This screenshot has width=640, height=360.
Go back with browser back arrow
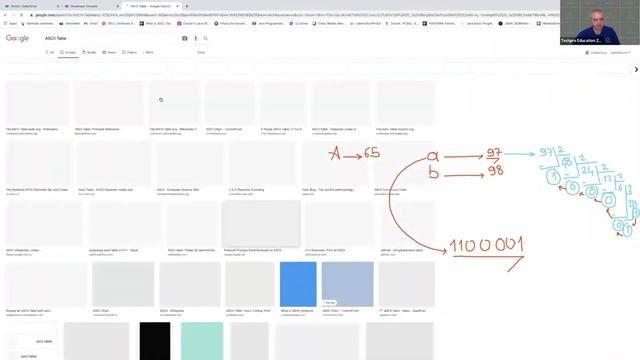(x=5, y=15)
